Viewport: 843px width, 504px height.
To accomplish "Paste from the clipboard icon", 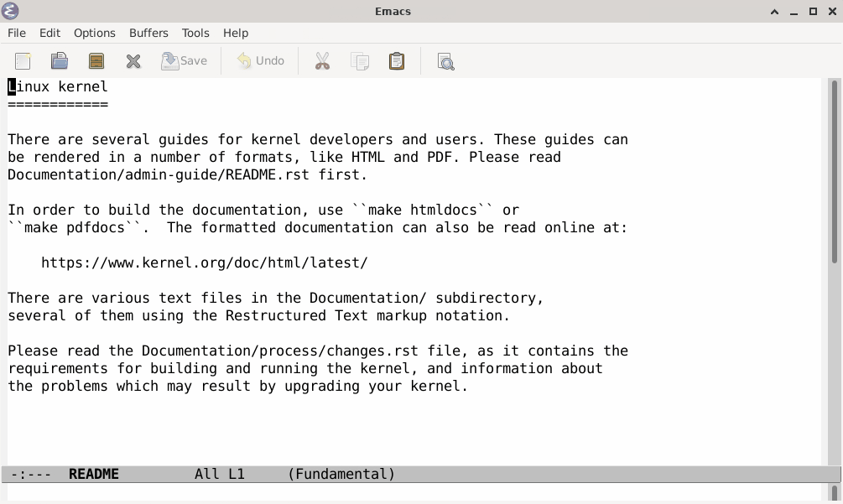I will (x=397, y=60).
